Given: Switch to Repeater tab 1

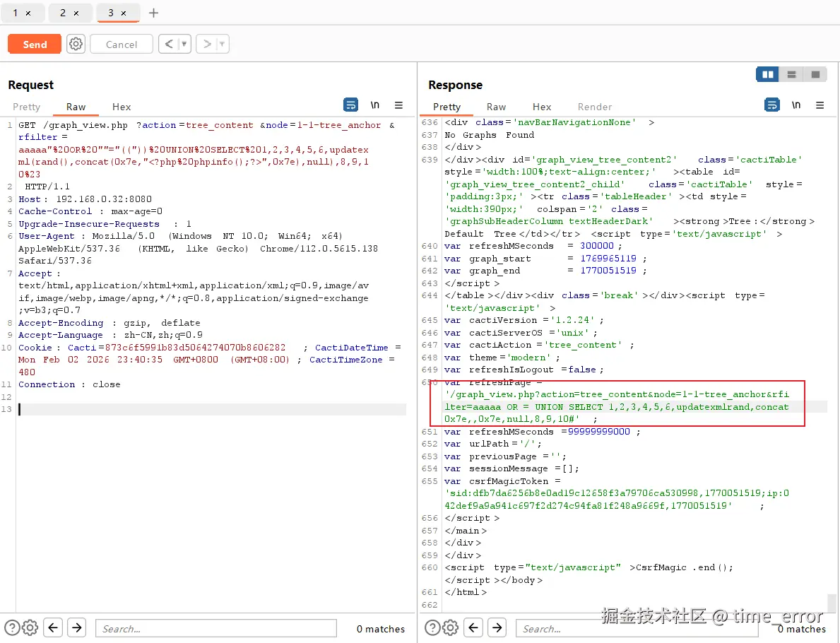Looking at the screenshot, I should (x=16, y=13).
